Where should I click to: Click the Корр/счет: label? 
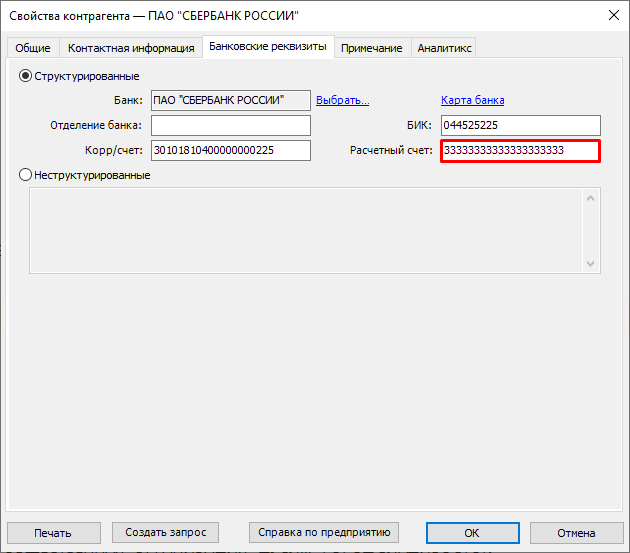click(114, 150)
